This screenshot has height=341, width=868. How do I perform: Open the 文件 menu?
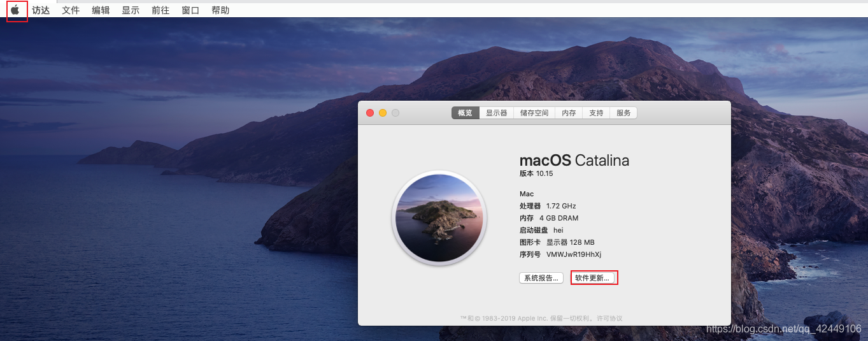point(71,10)
